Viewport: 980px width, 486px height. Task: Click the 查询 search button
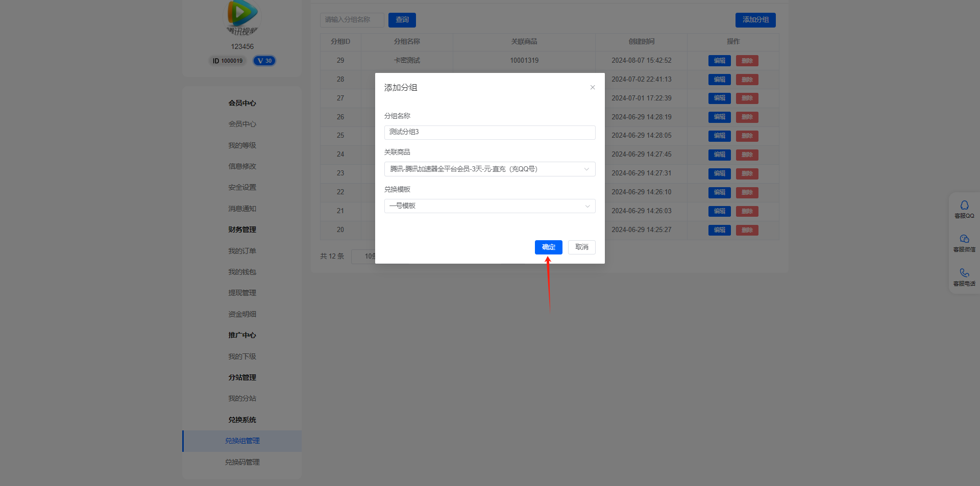point(402,20)
